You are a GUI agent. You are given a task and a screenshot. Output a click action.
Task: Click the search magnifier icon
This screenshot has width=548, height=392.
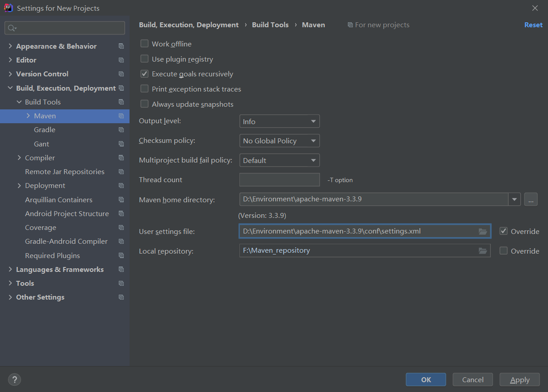12,28
